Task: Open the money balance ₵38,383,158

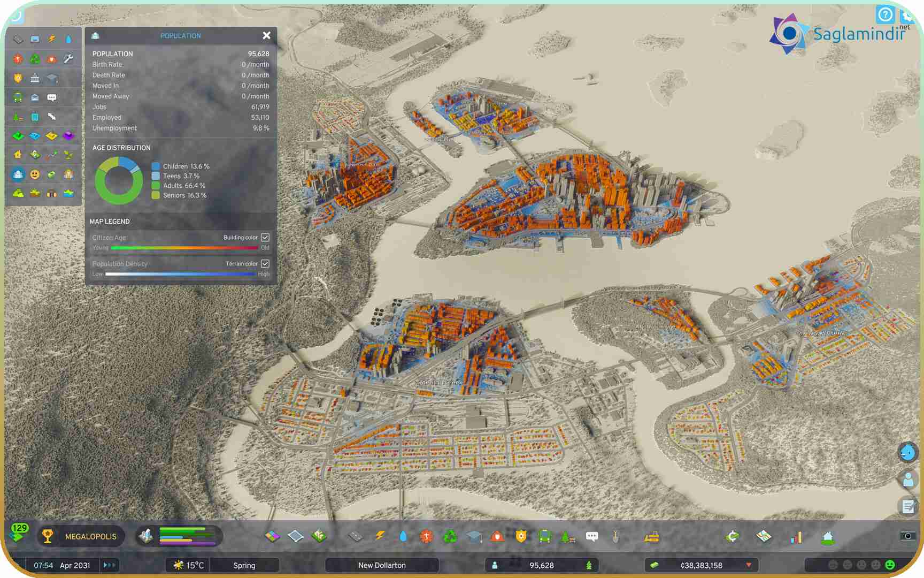Action: [702, 565]
